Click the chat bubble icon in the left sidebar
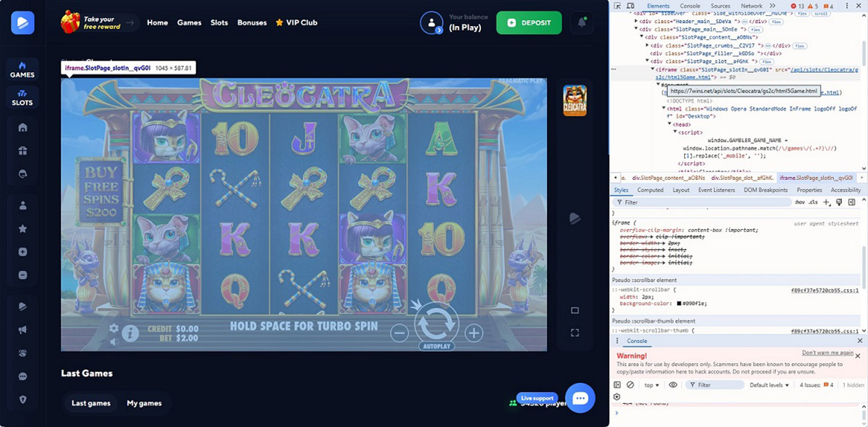 22,376
